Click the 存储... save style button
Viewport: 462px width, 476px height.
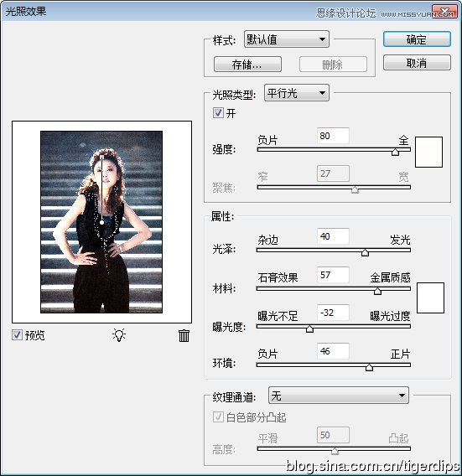click(247, 65)
